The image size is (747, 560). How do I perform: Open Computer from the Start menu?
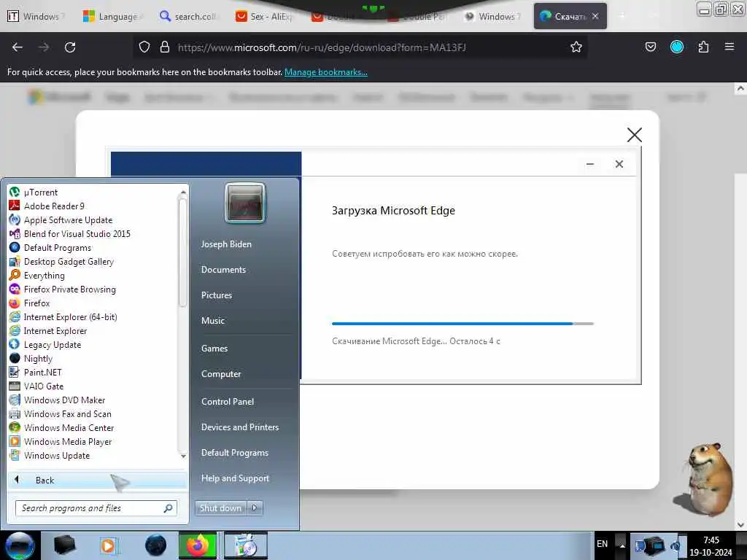(x=221, y=374)
